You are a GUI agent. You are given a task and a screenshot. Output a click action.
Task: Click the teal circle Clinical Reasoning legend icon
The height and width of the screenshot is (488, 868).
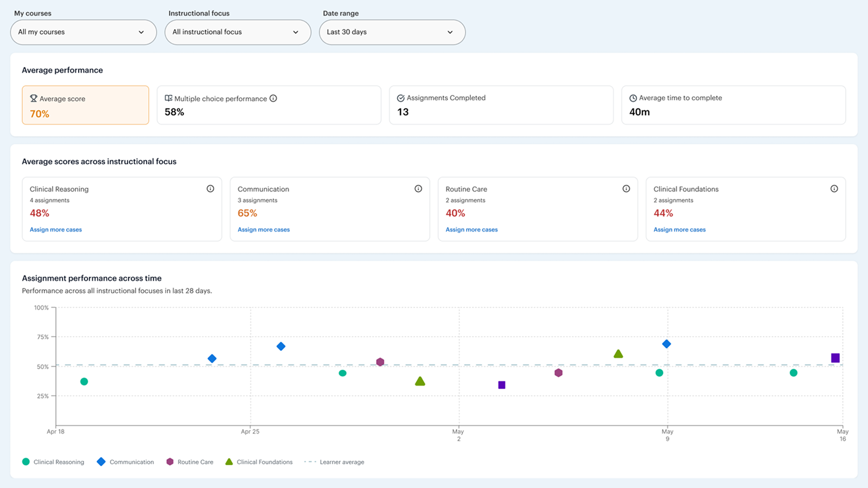tap(26, 462)
